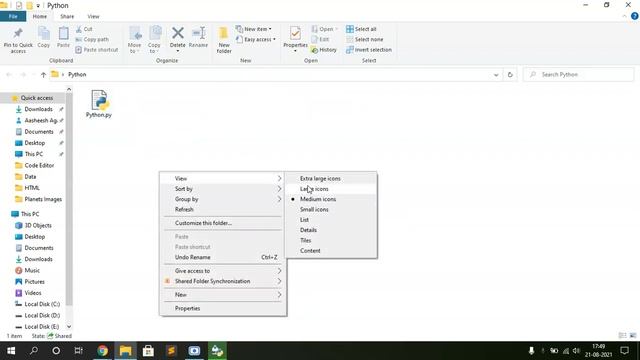Open Code Editor folder in sidebar
This screenshot has height=360, width=640.
39,165
